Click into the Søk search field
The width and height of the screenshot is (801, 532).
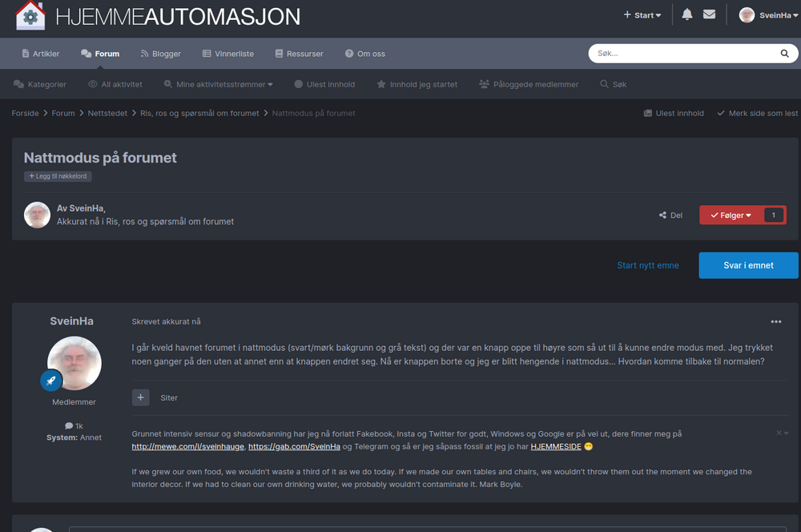coord(685,54)
